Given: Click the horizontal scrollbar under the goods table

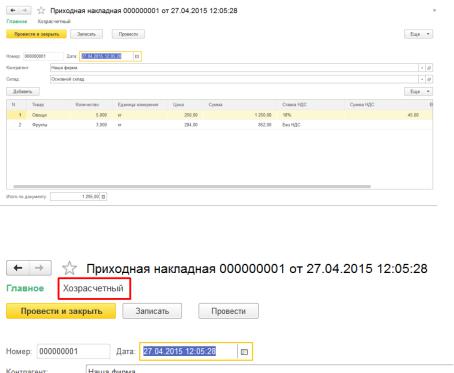Looking at the screenshot, I should click(192, 187).
